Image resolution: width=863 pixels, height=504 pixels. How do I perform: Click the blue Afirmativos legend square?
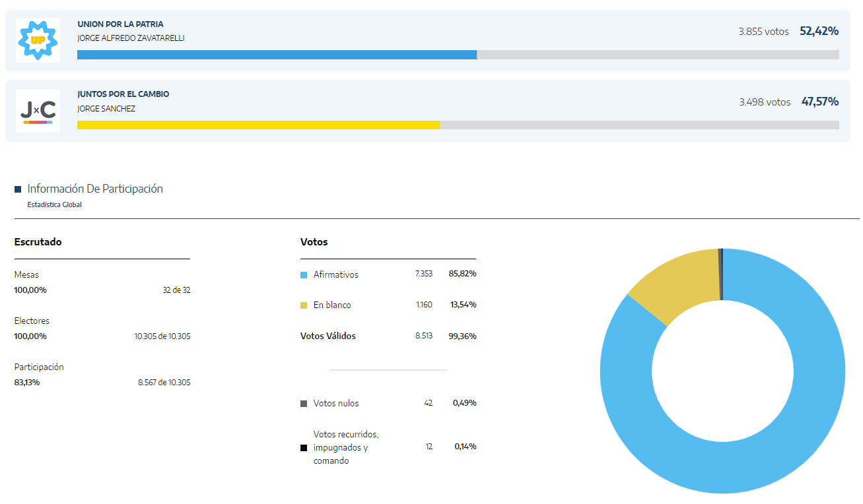pos(304,274)
